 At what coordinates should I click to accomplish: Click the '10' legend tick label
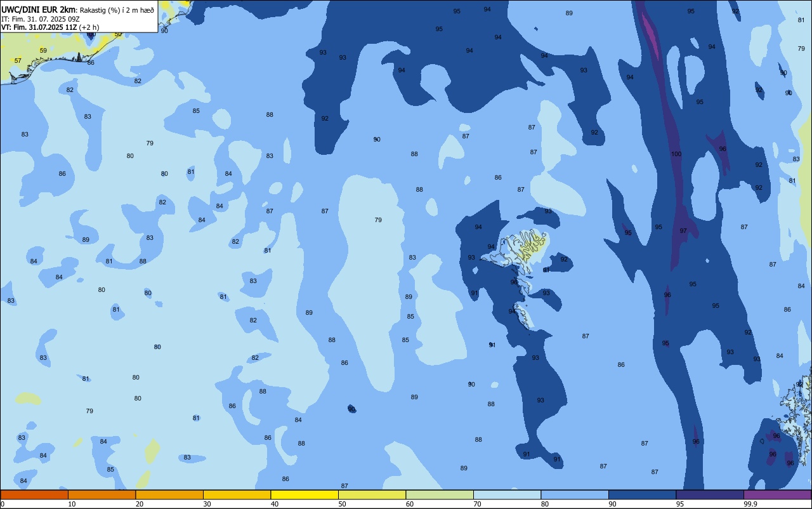click(x=72, y=504)
